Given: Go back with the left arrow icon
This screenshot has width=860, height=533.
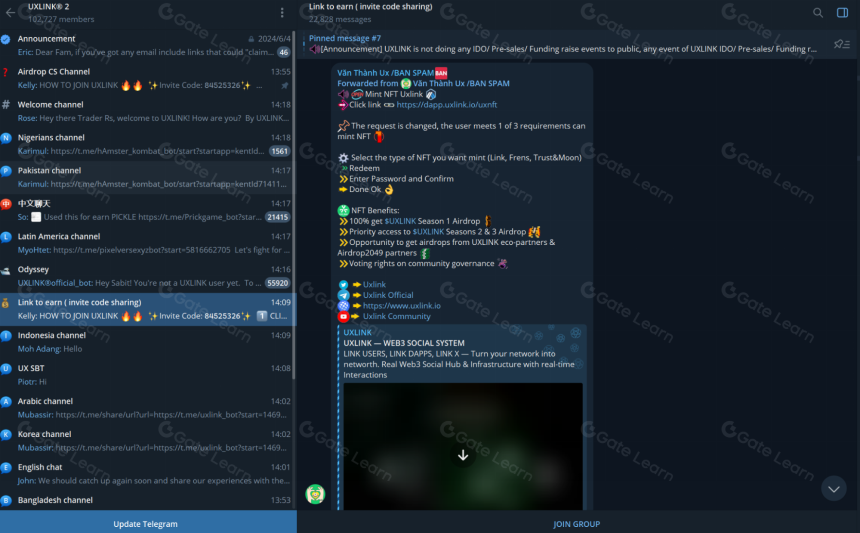Looking at the screenshot, I should 10,12.
